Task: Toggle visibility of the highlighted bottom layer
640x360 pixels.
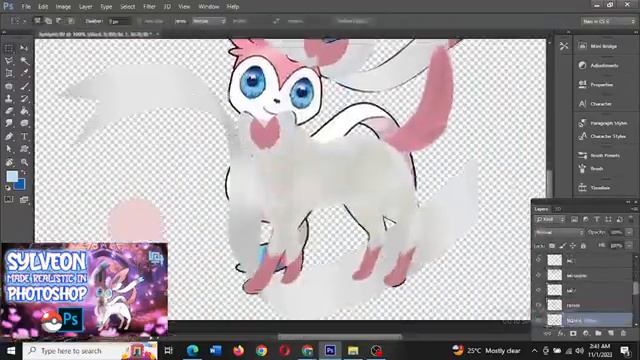Action: (x=539, y=320)
